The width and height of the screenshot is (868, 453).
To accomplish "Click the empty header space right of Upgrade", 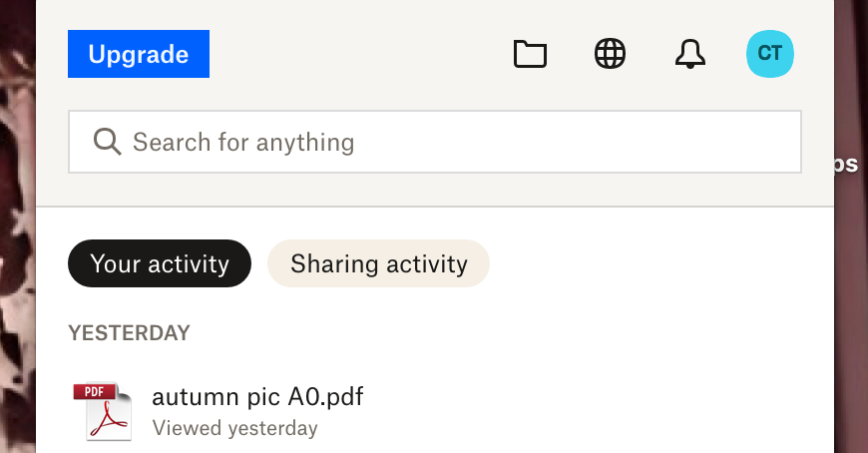I will (359, 54).
